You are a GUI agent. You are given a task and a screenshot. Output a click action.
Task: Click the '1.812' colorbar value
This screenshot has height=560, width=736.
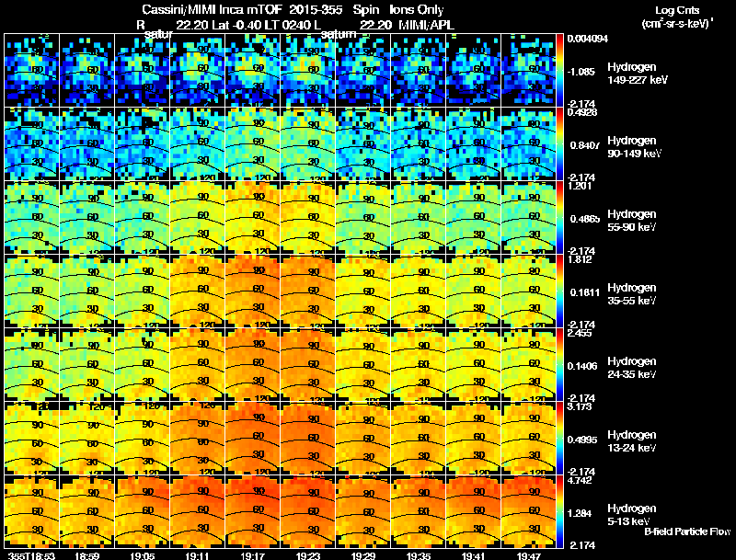(x=580, y=259)
